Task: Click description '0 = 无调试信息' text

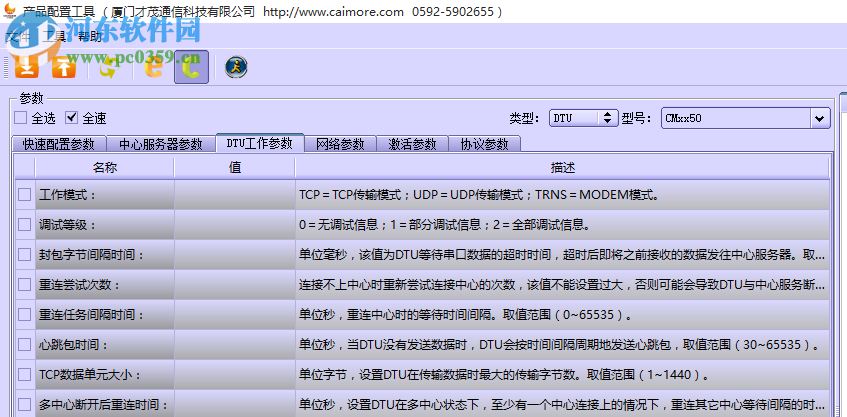Action: 339,225
